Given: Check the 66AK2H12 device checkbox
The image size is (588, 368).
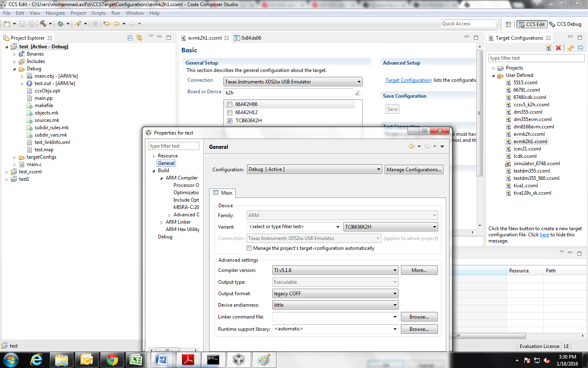Looking at the screenshot, I should point(229,112).
